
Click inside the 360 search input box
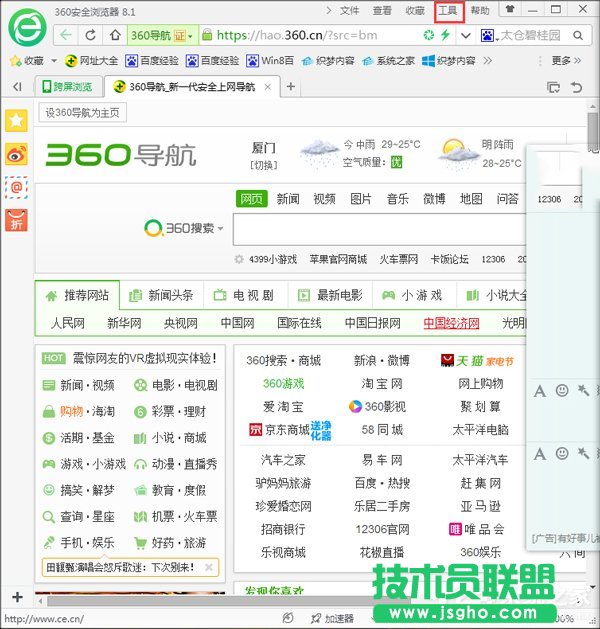click(380, 229)
